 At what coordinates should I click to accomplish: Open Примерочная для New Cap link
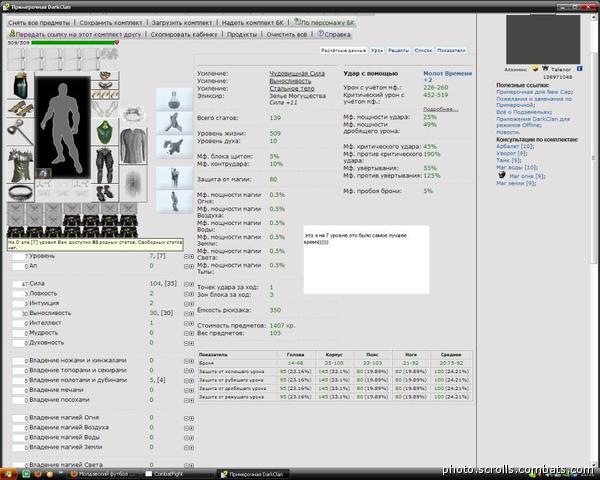(534, 92)
